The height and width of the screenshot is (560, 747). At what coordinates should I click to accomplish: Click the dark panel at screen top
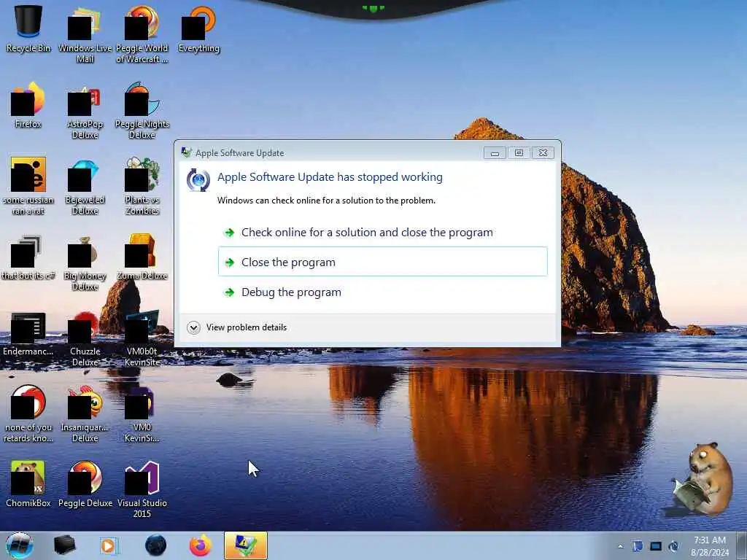click(x=373, y=9)
